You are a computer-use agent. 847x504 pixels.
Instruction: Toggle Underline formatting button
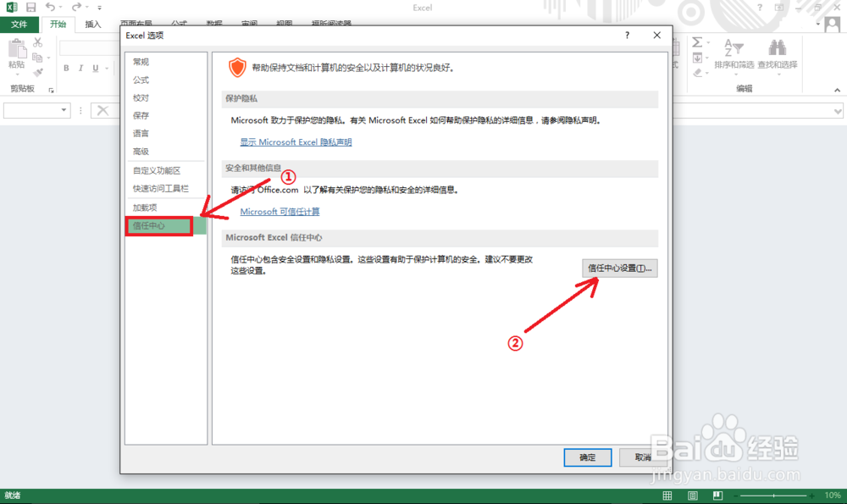point(96,68)
